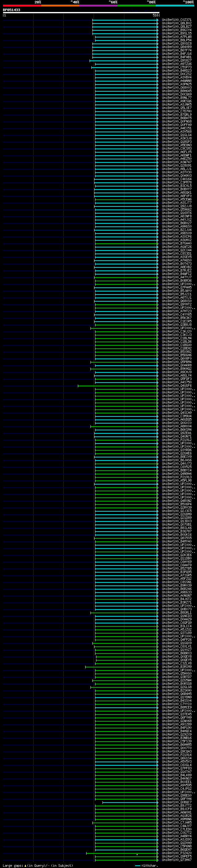Click the UniRef100_Q9ZEA1 label
Viewport: 197px width, 868px height.
tap(176, 433)
